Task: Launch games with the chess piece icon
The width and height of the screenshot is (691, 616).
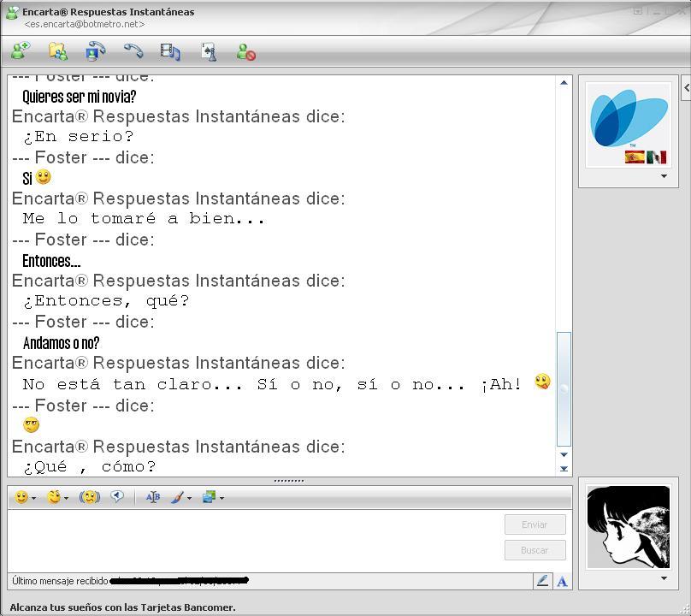Action: tap(209, 51)
